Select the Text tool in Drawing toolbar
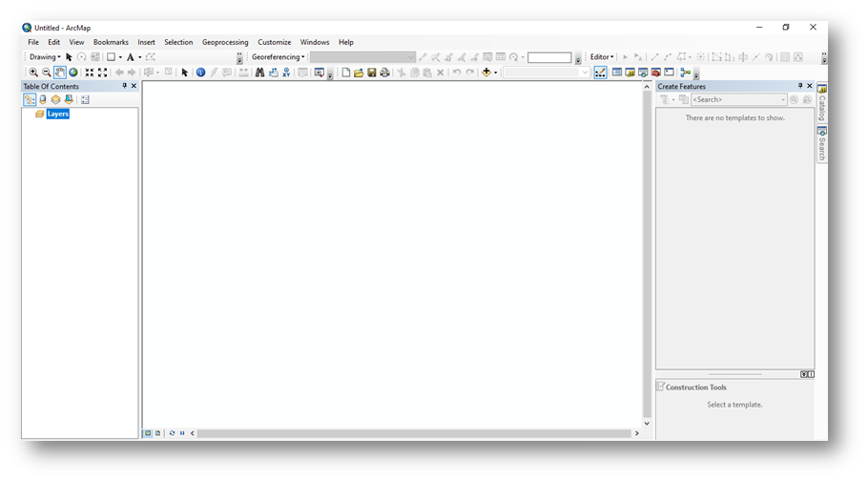Viewport: 868px width, 481px height. tap(130, 57)
